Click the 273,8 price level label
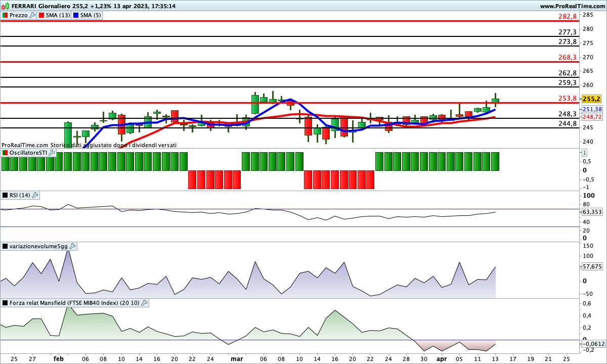 [x=568, y=41]
